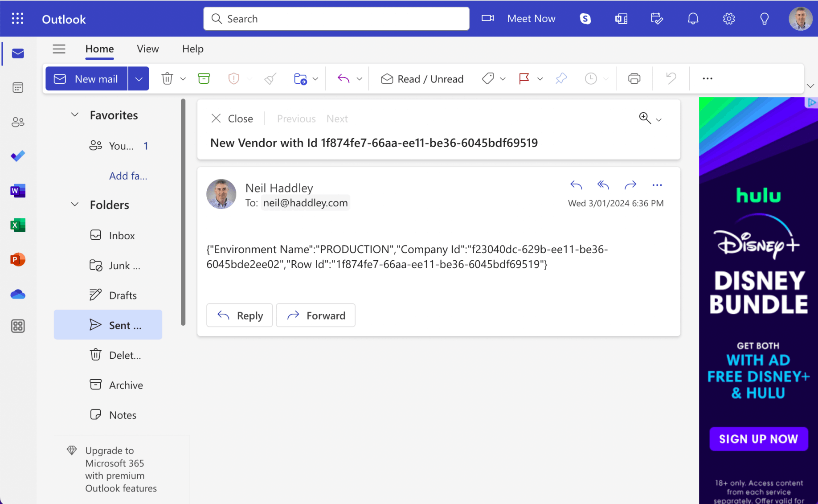Open To Do in the left rail
This screenshot has width=818, height=504.
18,156
